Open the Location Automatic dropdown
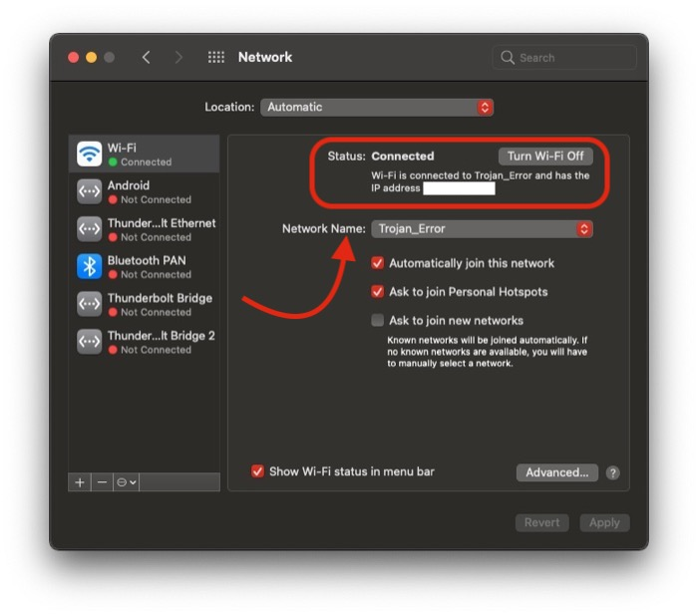This screenshot has width=698, height=616. pyautogui.click(x=377, y=107)
